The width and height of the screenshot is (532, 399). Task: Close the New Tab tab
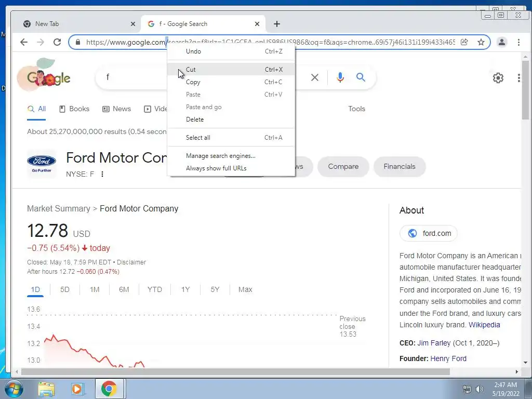(x=133, y=24)
